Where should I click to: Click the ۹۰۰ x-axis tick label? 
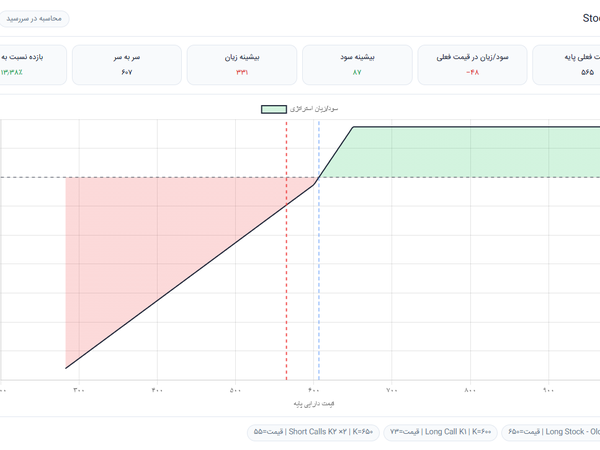click(x=548, y=390)
